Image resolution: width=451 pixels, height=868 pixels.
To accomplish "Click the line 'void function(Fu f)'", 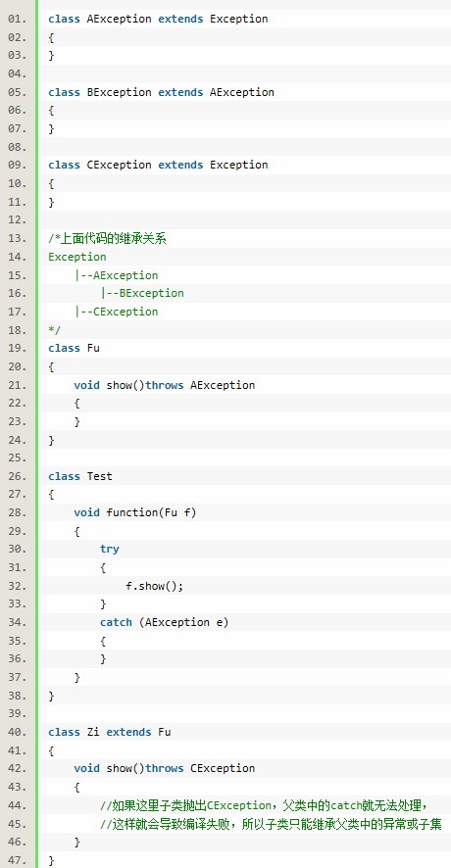I will tap(135, 512).
